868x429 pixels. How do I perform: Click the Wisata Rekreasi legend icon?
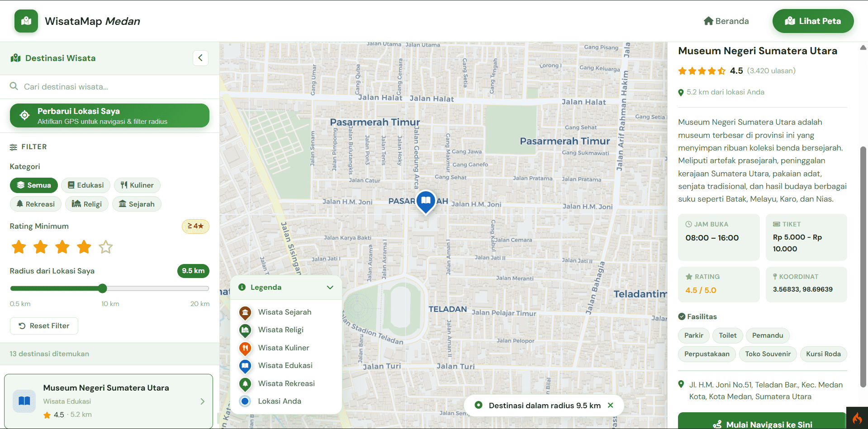tap(245, 384)
